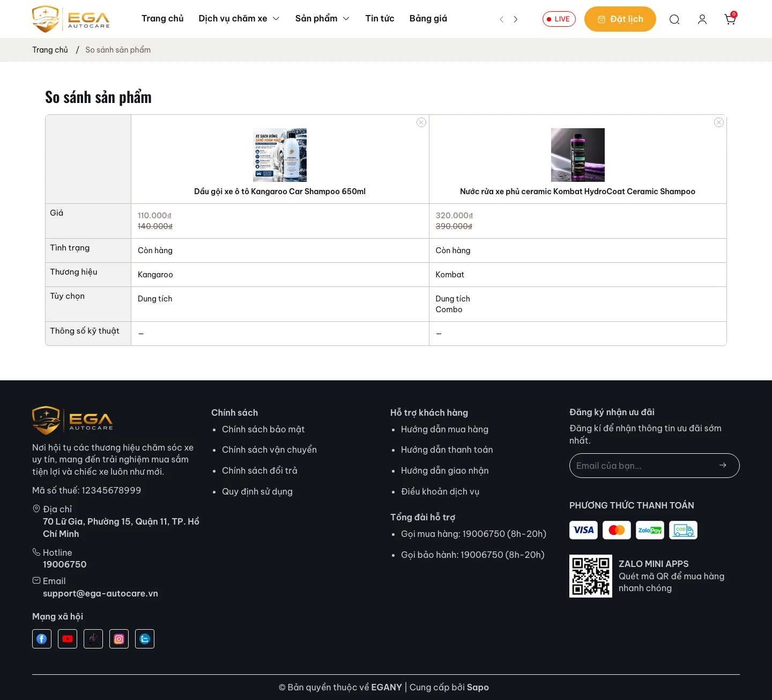The height and width of the screenshot is (700, 772).
Task: Open the Nước rửa xe phủ ceramic Kombat title
Action: point(578,191)
